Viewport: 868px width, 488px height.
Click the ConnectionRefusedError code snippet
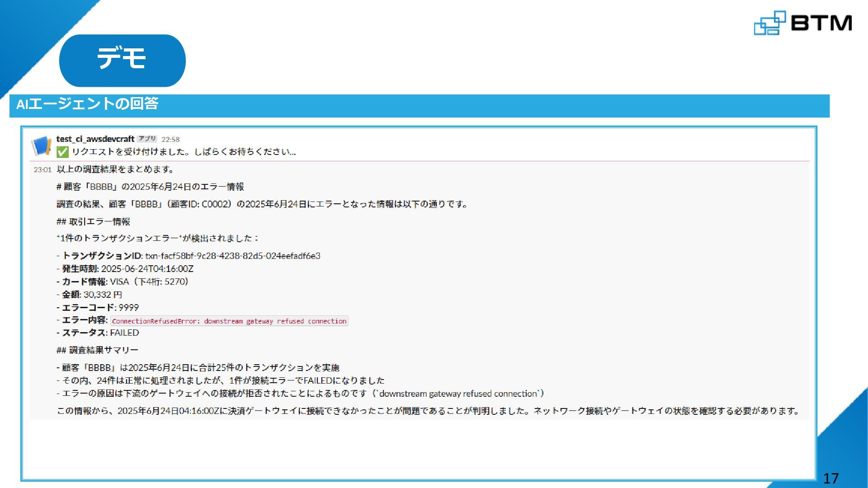click(229, 321)
